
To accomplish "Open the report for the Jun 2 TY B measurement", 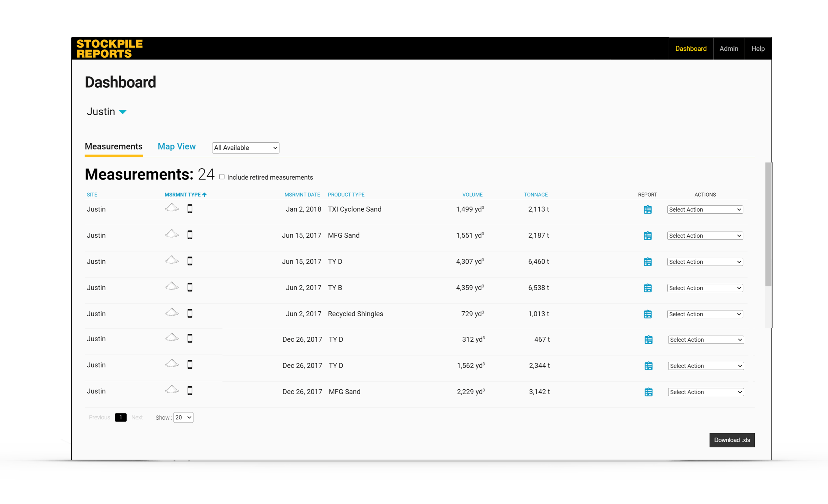I will click(648, 287).
